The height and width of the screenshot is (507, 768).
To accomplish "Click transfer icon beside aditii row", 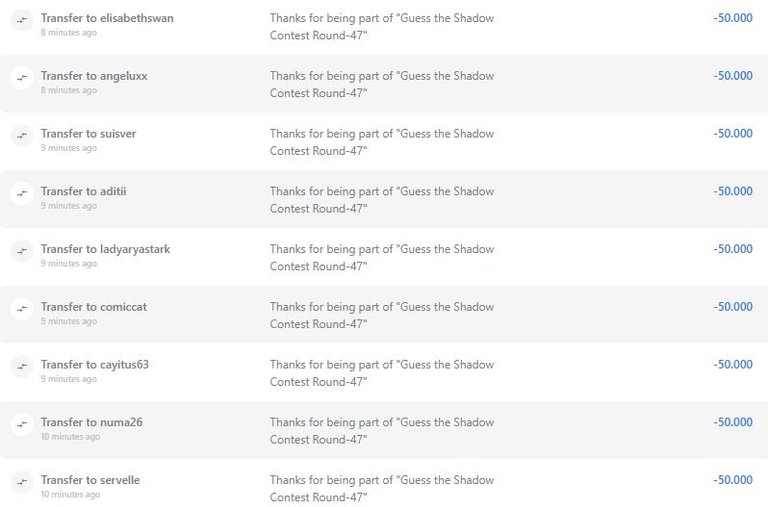I will point(22,193).
